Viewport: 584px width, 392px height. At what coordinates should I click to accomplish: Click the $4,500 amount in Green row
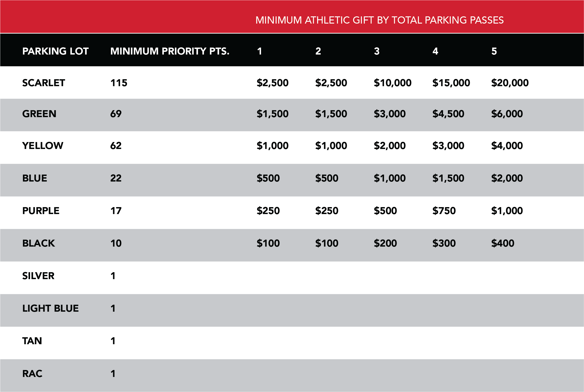(448, 114)
